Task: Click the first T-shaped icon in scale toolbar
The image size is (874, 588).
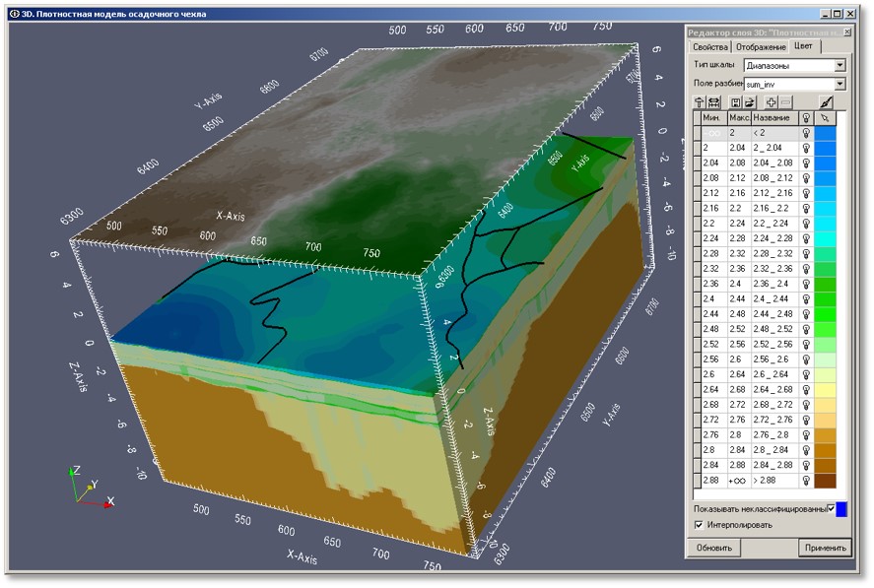Action: coord(700,101)
